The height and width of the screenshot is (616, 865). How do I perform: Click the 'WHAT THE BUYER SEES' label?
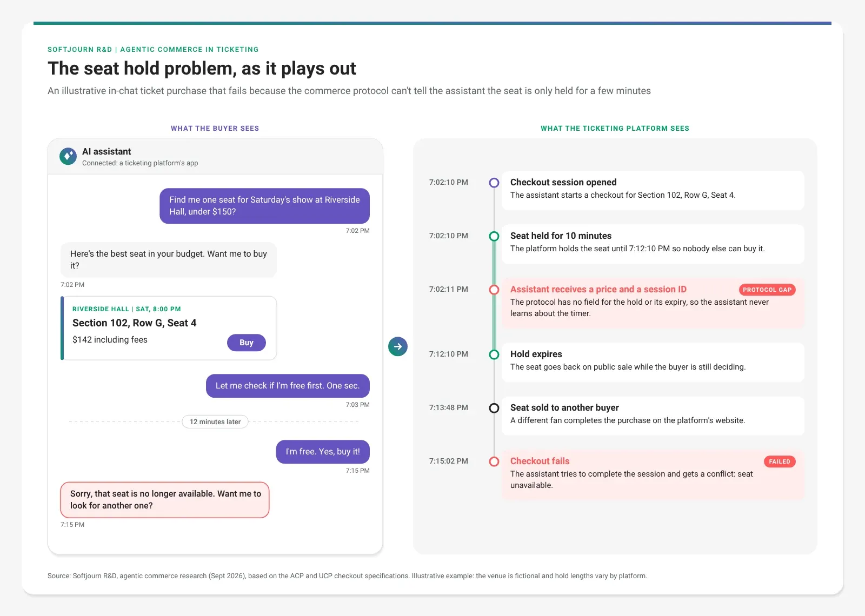(215, 129)
